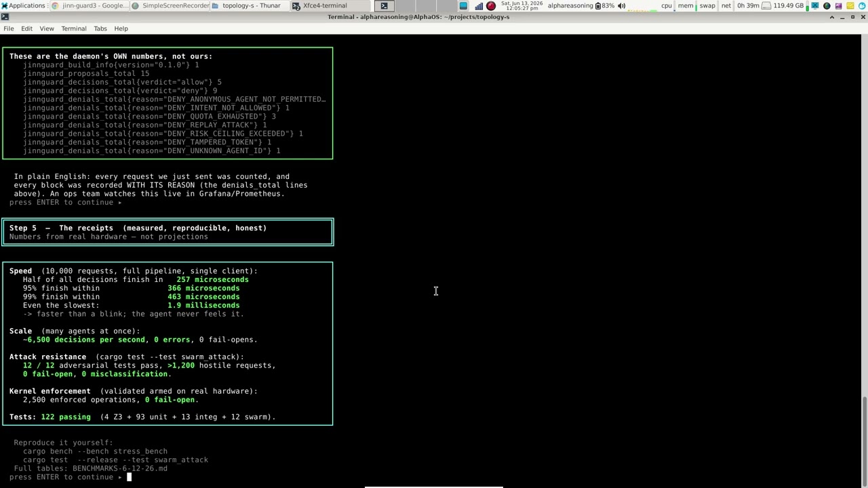Click 'cargo bench --bench stress_bench' command
Screen dimensions: 868x488
point(95,451)
